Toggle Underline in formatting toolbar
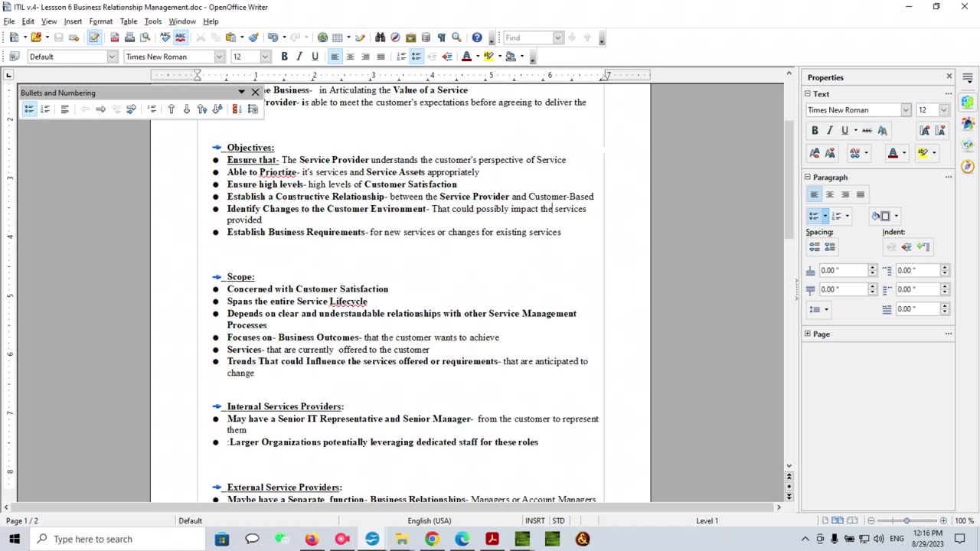The width and height of the screenshot is (980, 551). [315, 56]
